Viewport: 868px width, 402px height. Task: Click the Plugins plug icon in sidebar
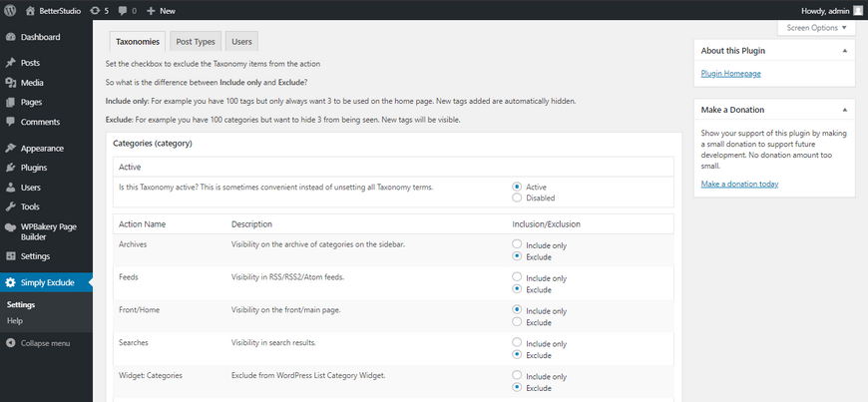click(x=10, y=168)
